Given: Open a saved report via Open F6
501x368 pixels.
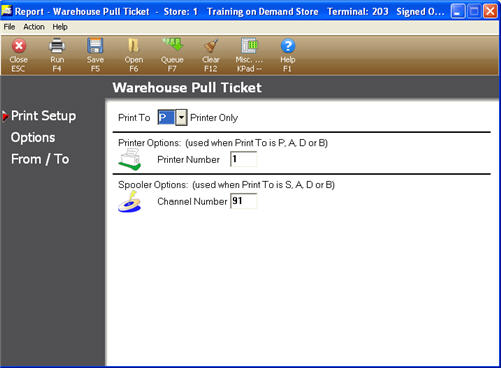Looking at the screenshot, I should pyautogui.click(x=134, y=55).
